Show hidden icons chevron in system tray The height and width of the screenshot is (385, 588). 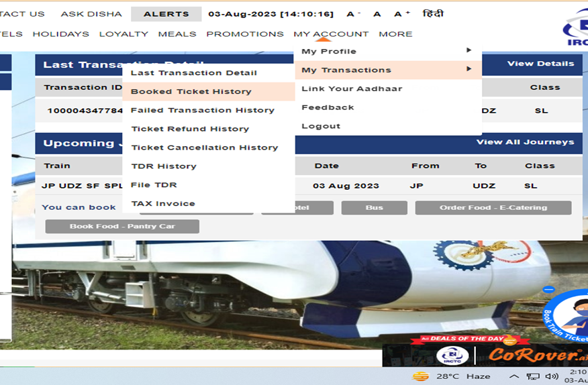515,376
